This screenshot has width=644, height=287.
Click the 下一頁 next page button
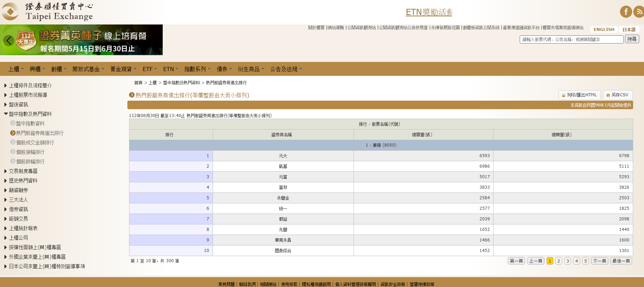(600, 261)
